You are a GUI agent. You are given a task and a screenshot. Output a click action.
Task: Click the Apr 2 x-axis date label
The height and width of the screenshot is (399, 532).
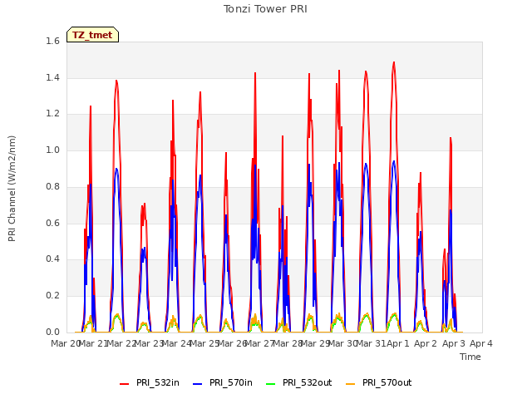point(426,343)
